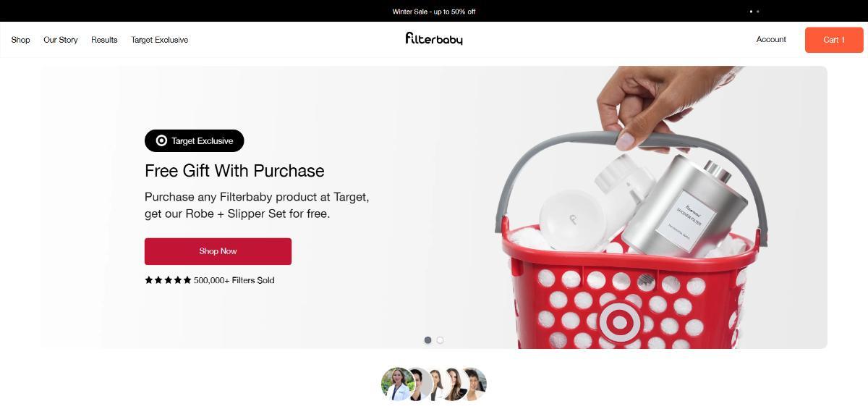The width and height of the screenshot is (868, 417).
Task: Click the Target bullseye icon in the badge
Action: [161, 140]
